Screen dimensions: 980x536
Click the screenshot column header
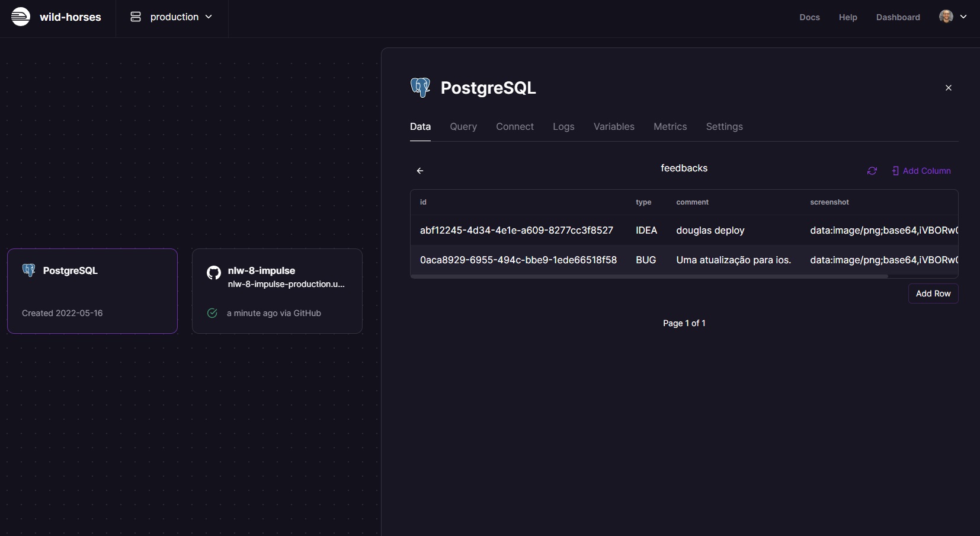coord(830,202)
